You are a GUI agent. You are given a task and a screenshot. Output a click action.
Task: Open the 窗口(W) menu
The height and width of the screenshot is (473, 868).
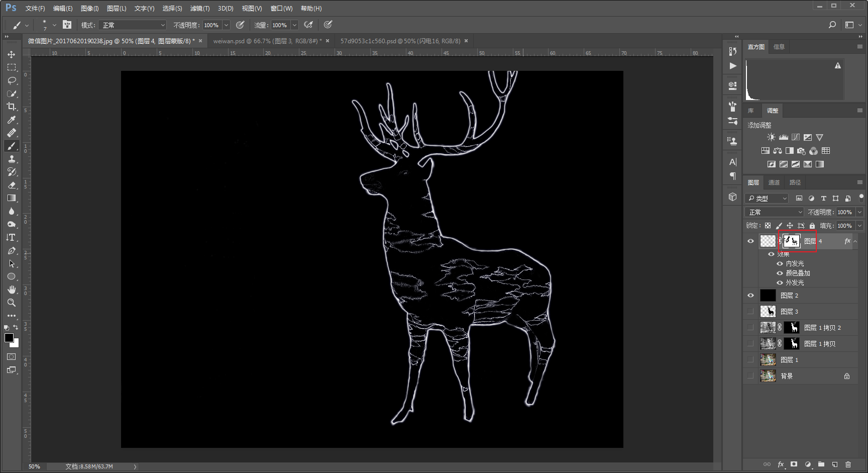click(281, 9)
